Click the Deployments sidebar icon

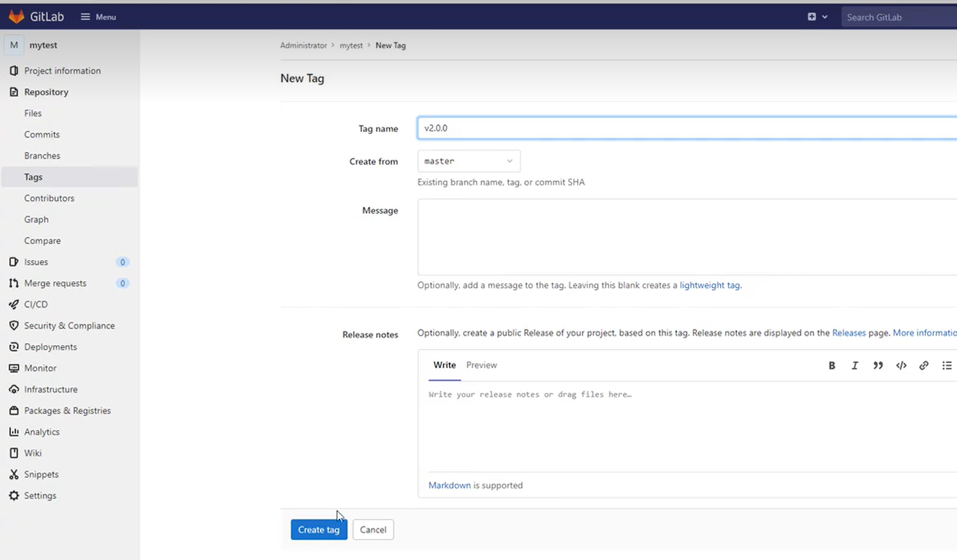pyautogui.click(x=14, y=347)
